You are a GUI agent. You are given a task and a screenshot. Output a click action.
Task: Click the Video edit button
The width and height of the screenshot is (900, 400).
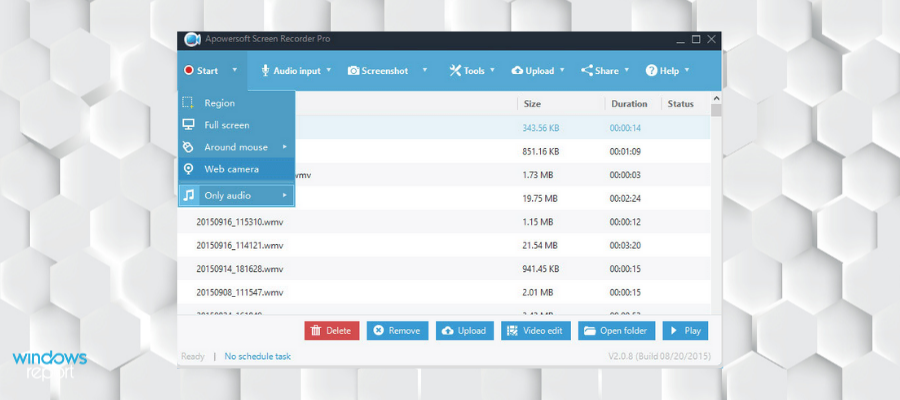pyautogui.click(x=536, y=331)
